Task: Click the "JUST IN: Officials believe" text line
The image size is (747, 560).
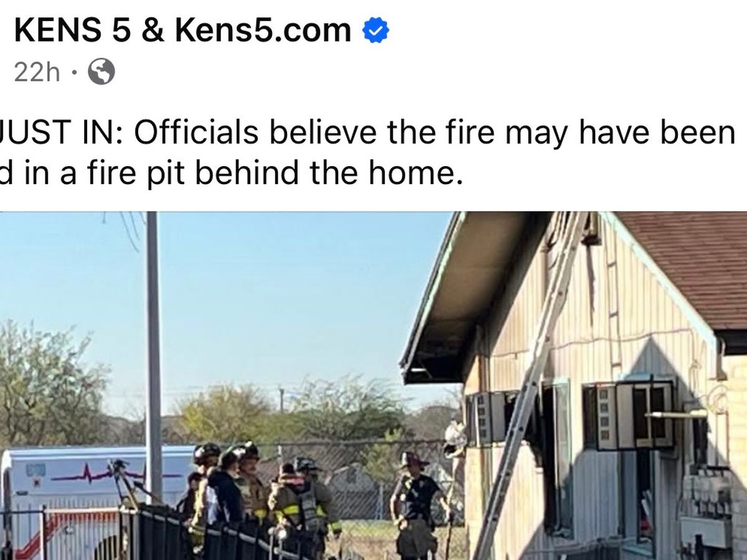Action: coord(367,133)
